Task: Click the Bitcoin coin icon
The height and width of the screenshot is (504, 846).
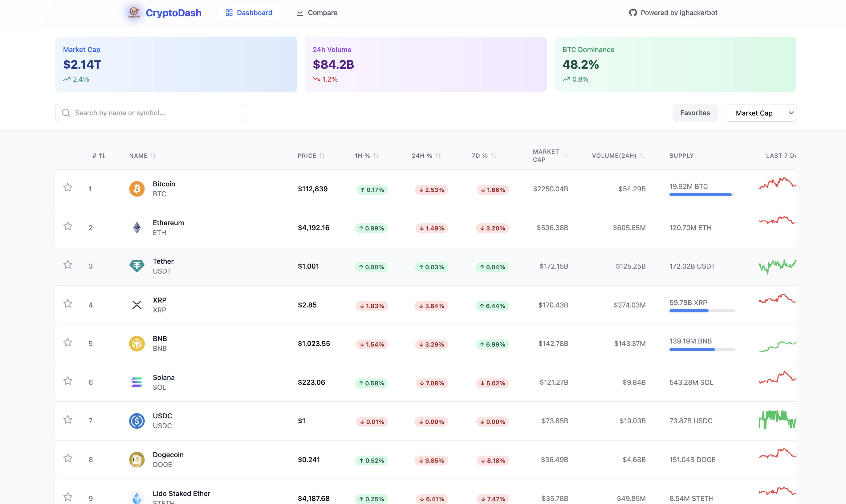Action: pos(137,189)
